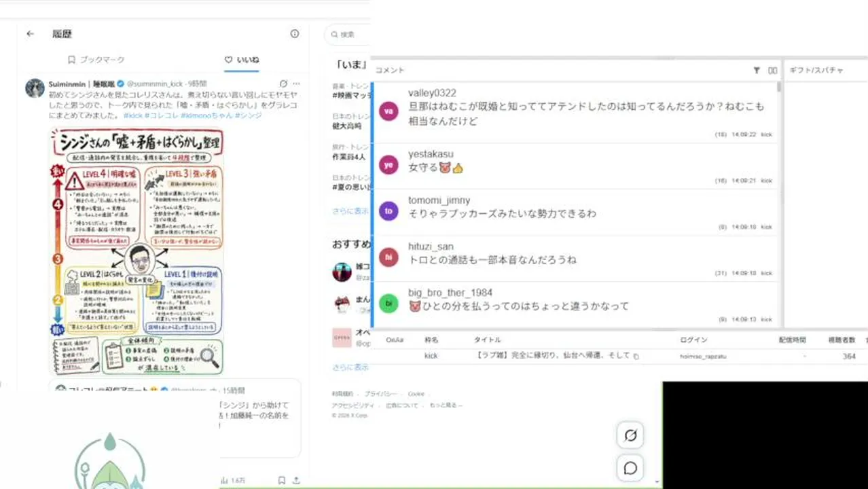Open the #映画マッチ trend
The height and width of the screenshot is (489, 868).
pos(350,95)
